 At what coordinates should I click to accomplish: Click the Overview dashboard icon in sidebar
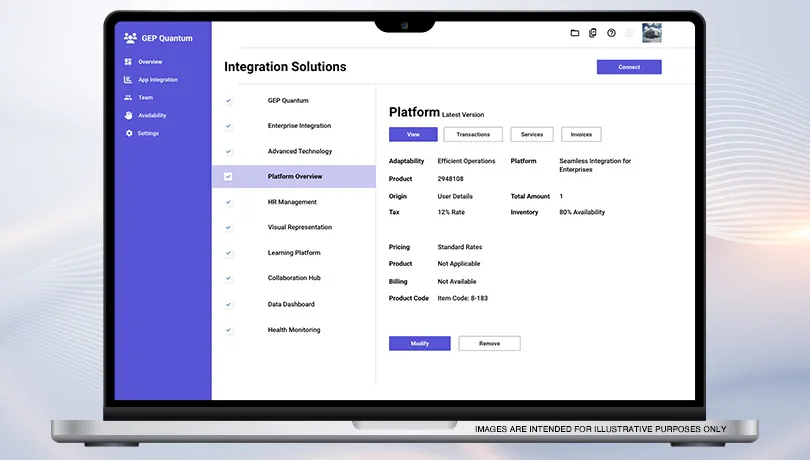128,62
